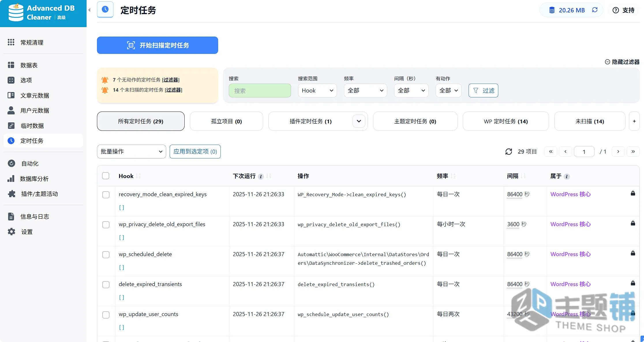Screen dimensions: 644x342
Task: Check the wp_update_user_counts row checkbox
Action: (x=106, y=315)
